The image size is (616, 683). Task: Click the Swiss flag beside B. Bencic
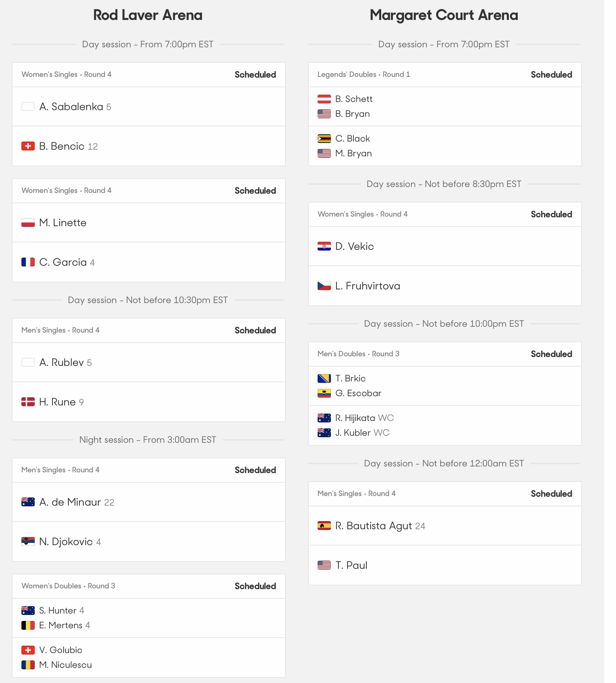pos(28,146)
